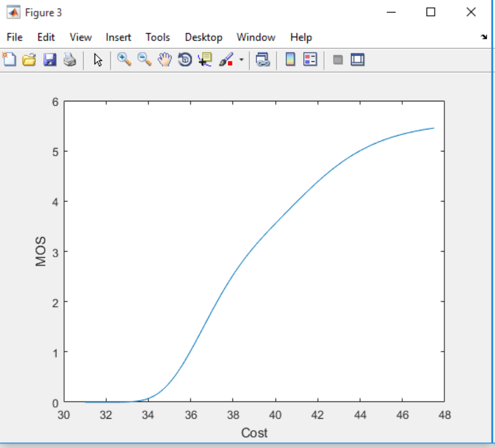Click the Show Plot Tools and Dock icon

pyautogui.click(x=358, y=60)
